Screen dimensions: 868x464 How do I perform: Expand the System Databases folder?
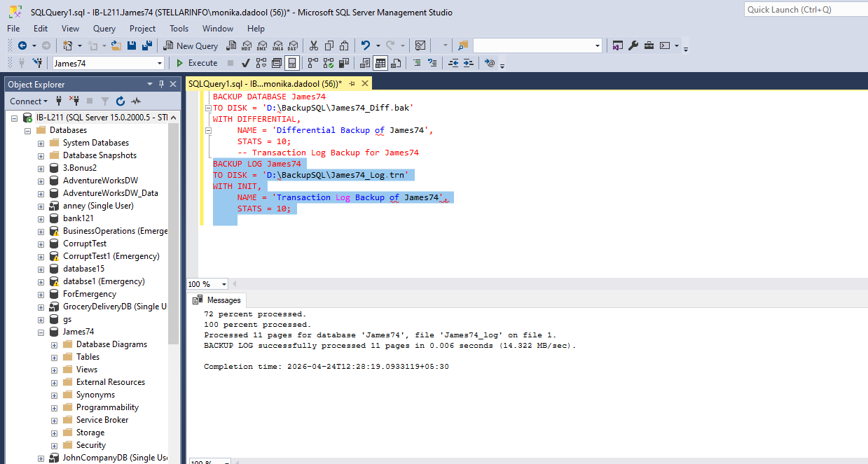(x=41, y=143)
